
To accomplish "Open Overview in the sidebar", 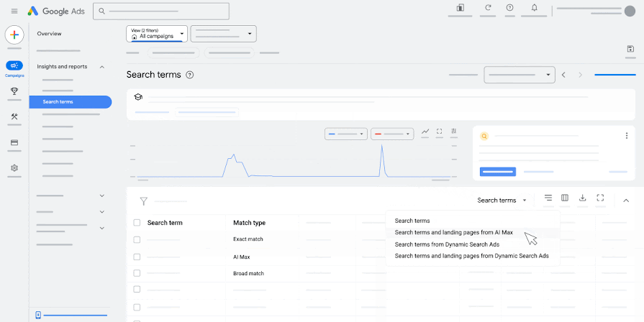I will pyautogui.click(x=49, y=34).
